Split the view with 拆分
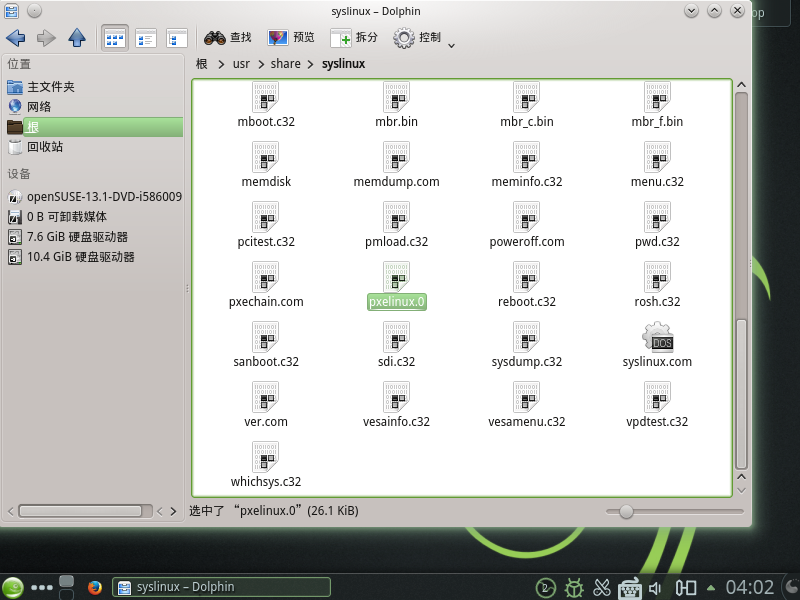800x600 pixels. click(354, 38)
